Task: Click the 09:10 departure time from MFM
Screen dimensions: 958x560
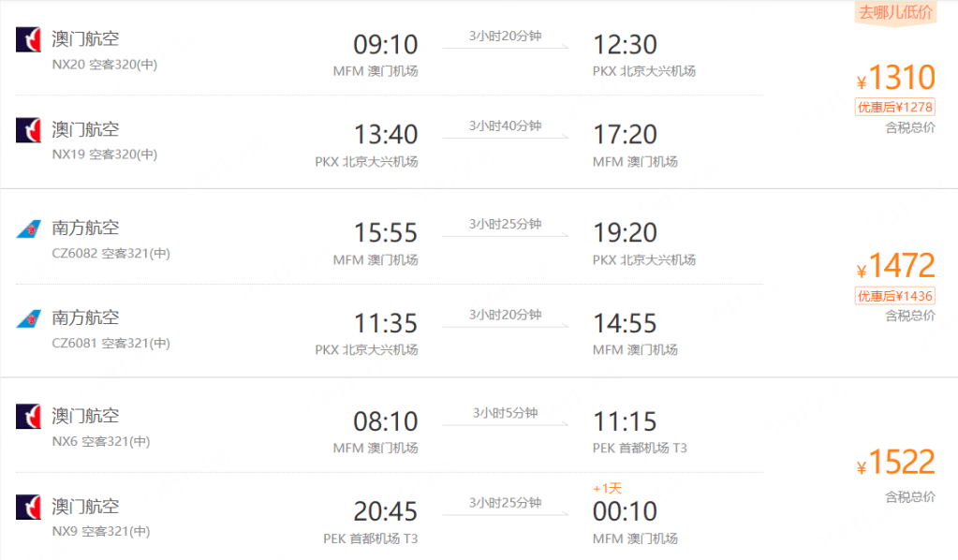Action: (x=385, y=44)
